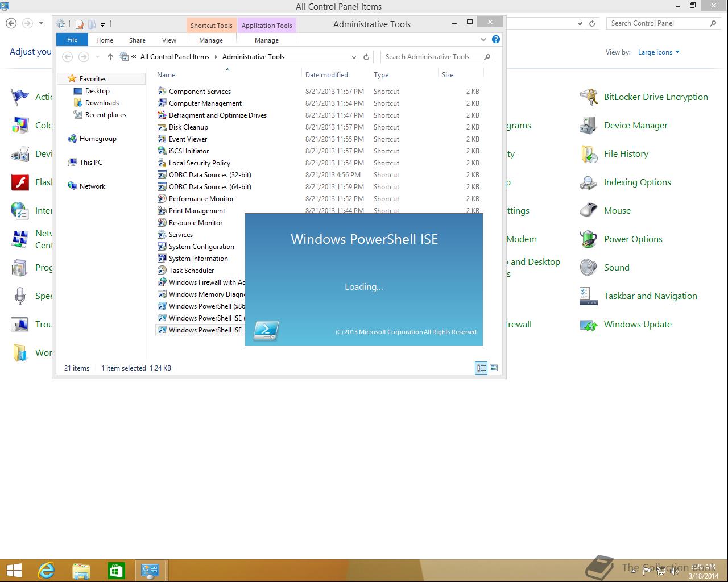
Task: Expand the ribbon with chevron arrow
Action: pyautogui.click(x=483, y=39)
